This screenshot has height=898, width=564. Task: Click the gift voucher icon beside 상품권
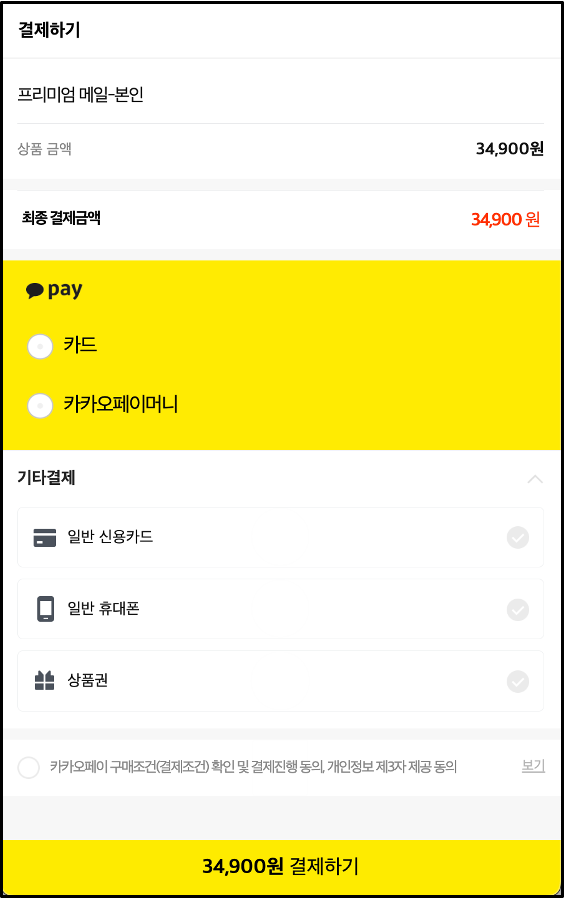point(44,680)
